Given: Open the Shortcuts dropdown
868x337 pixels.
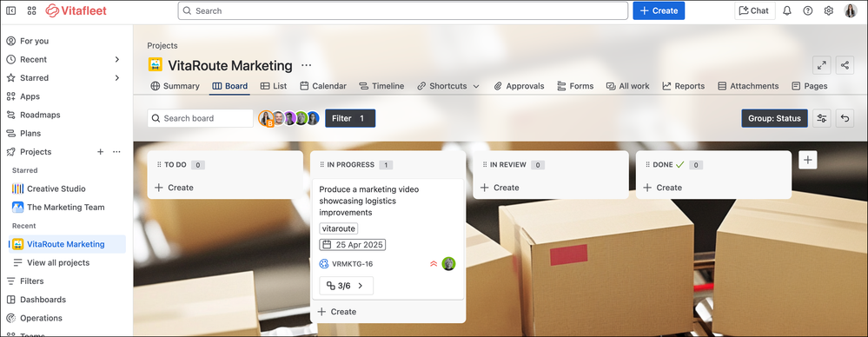Looking at the screenshot, I should pos(447,86).
